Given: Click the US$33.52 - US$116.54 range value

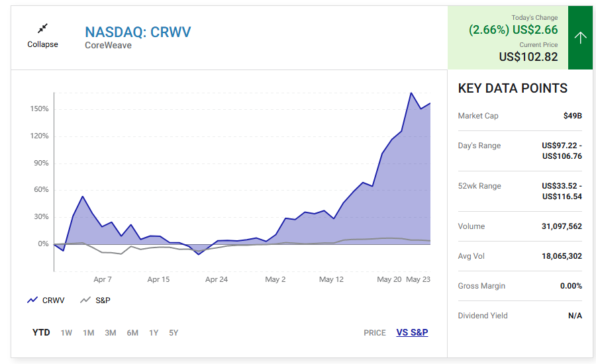Looking at the screenshot, I should point(562,191).
